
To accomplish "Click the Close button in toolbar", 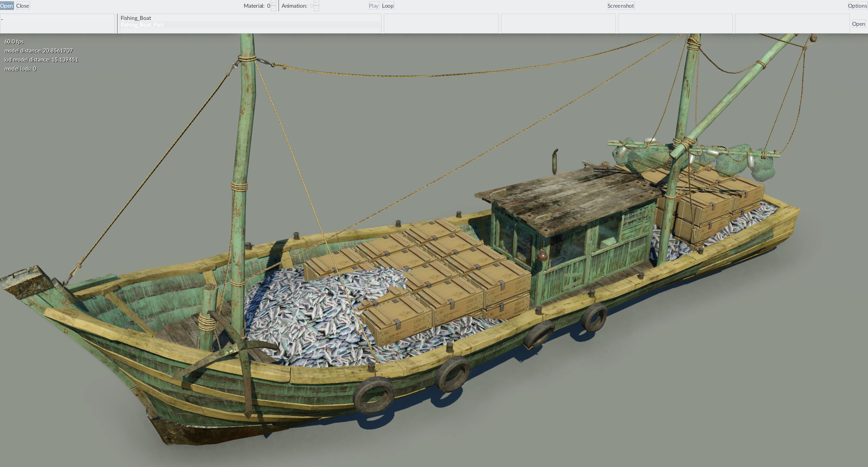I will pyautogui.click(x=23, y=6).
